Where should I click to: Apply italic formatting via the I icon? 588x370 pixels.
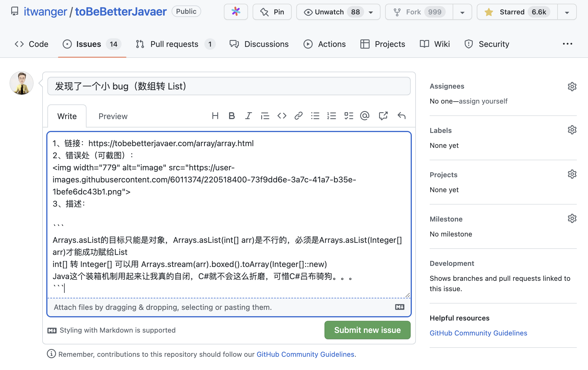(248, 116)
